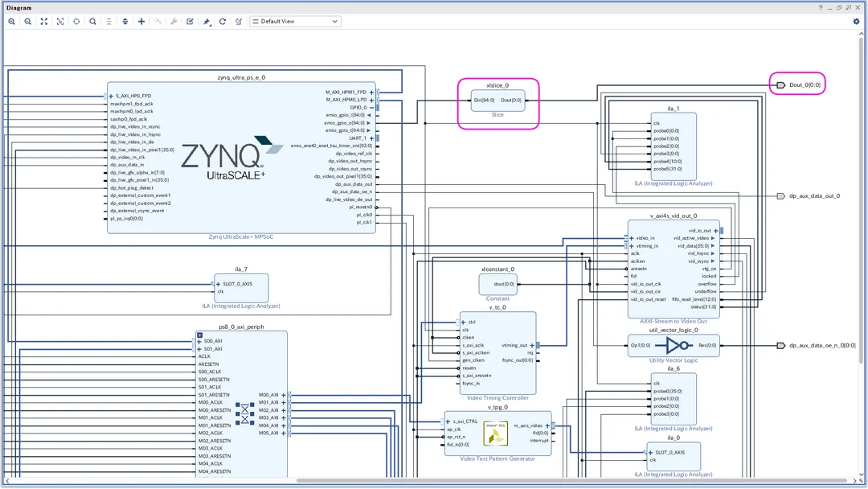The height and width of the screenshot is (489, 868).
Task: Click the Zoom Out toolbar icon
Action: [27, 22]
